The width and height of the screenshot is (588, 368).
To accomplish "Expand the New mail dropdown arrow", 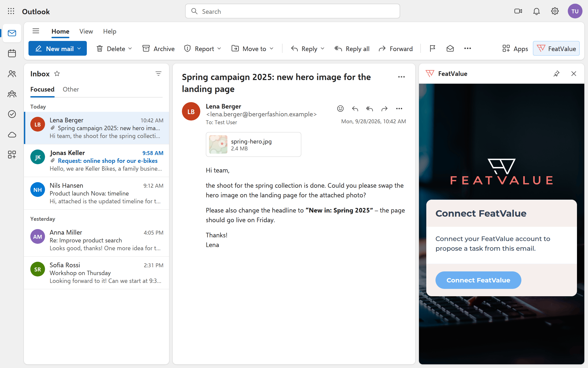I will (79, 49).
